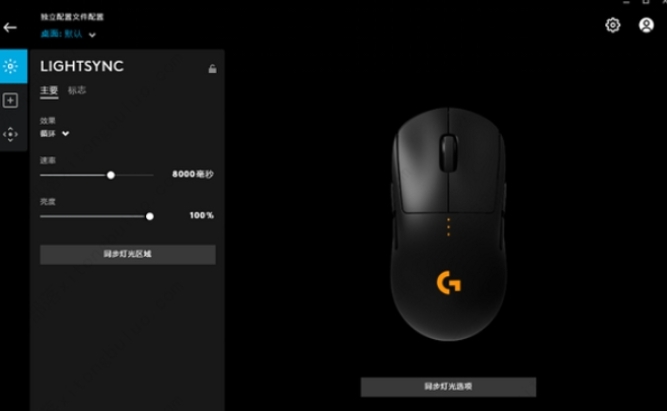Click the sync lighting zones button
Screen dimensions: 667x411
click(128, 254)
